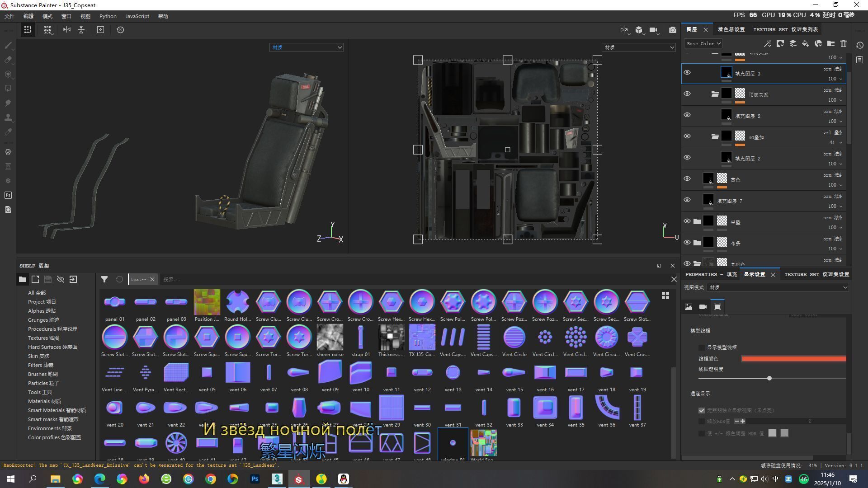This screenshot has height=488, width=868.
Task: Click the delete layer trash icon
Action: tap(844, 44)
